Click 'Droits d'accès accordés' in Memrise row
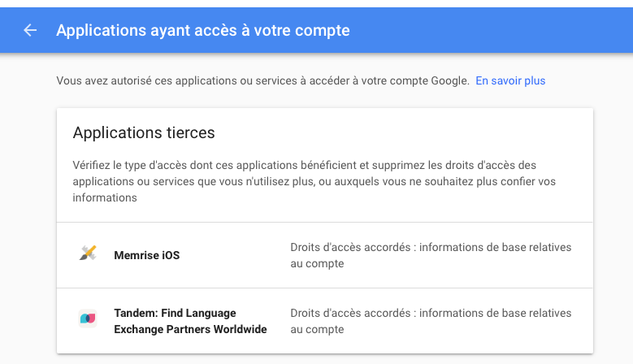This screenshot has width=633, height=364. click(350, 247)
